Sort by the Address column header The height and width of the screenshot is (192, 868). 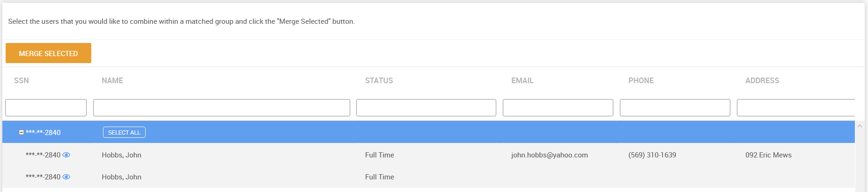click(762, 81)
